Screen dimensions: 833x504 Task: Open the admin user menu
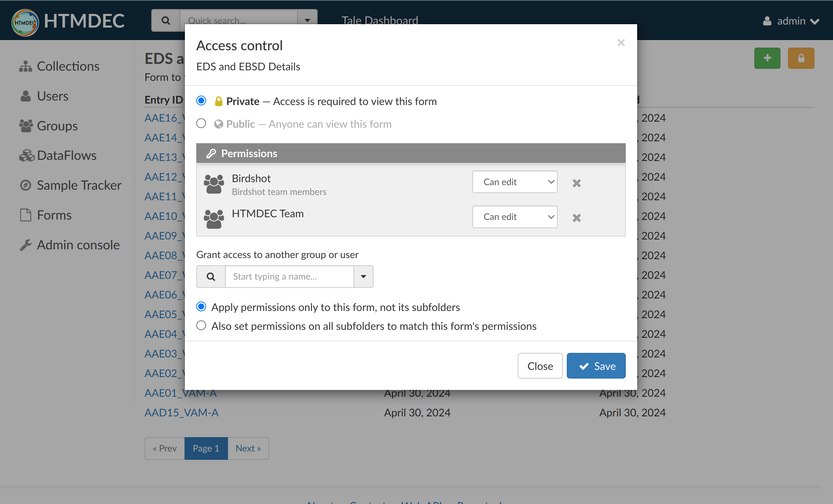click(x=791, y=21)
